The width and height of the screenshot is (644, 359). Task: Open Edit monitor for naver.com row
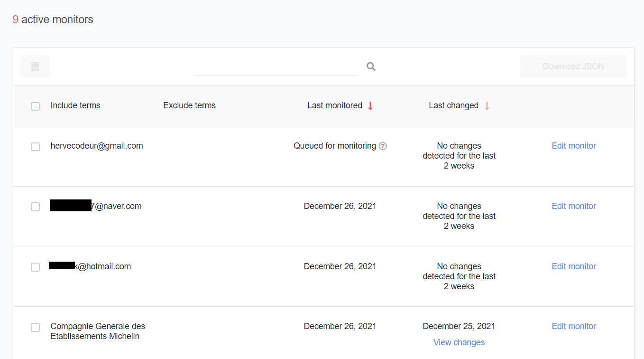(x=574, y=206)
